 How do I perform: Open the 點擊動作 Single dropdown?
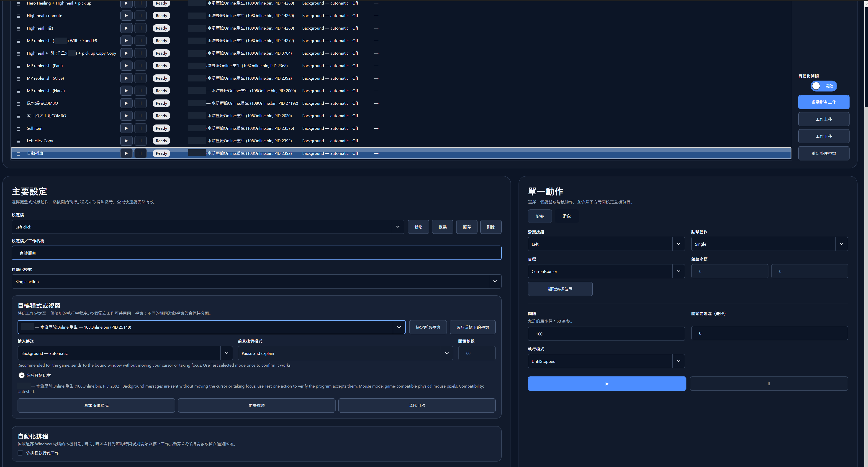[841, 244]
